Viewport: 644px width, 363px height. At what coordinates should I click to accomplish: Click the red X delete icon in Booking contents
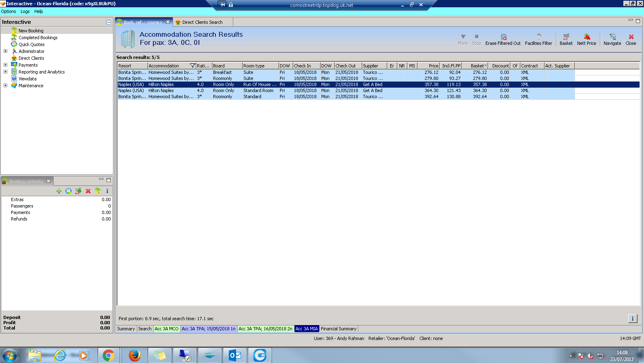(88, 191)
